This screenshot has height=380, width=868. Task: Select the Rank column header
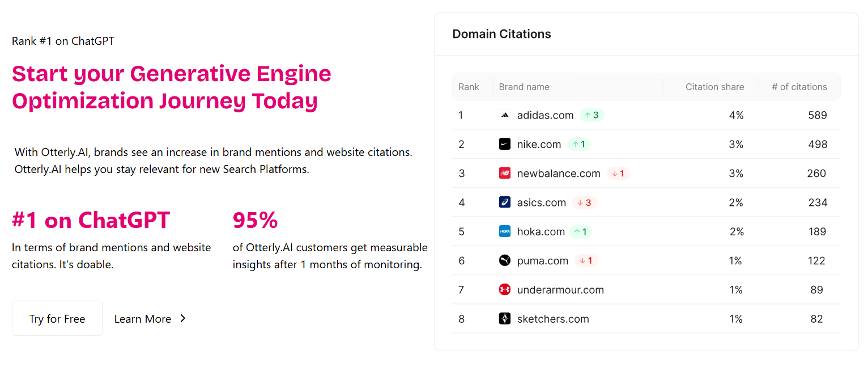click(469, 86)
